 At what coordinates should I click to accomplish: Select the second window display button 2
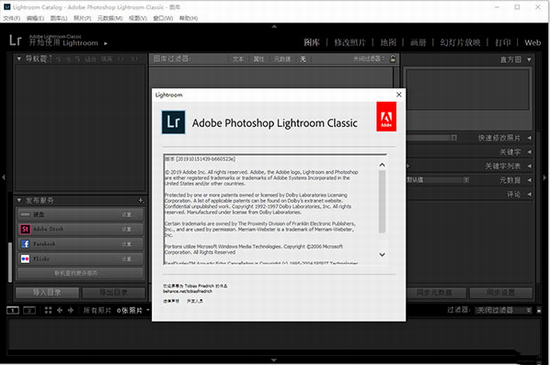point(29,310)
